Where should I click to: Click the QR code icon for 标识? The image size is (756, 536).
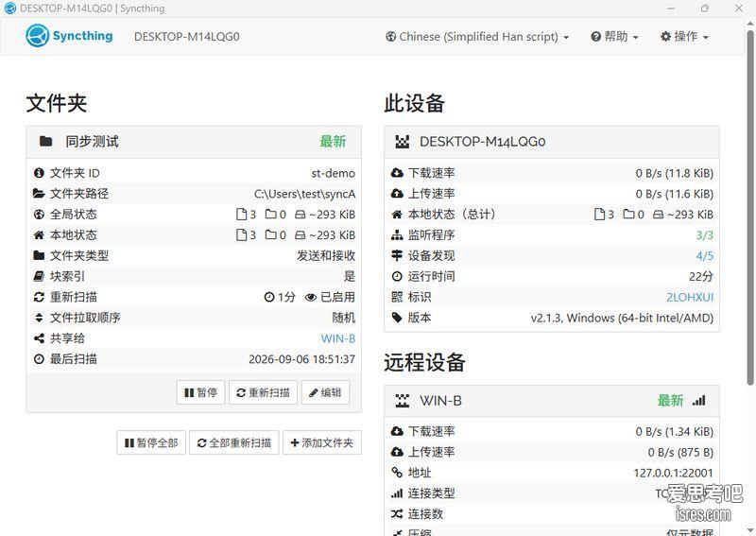[x=397, y=297]
